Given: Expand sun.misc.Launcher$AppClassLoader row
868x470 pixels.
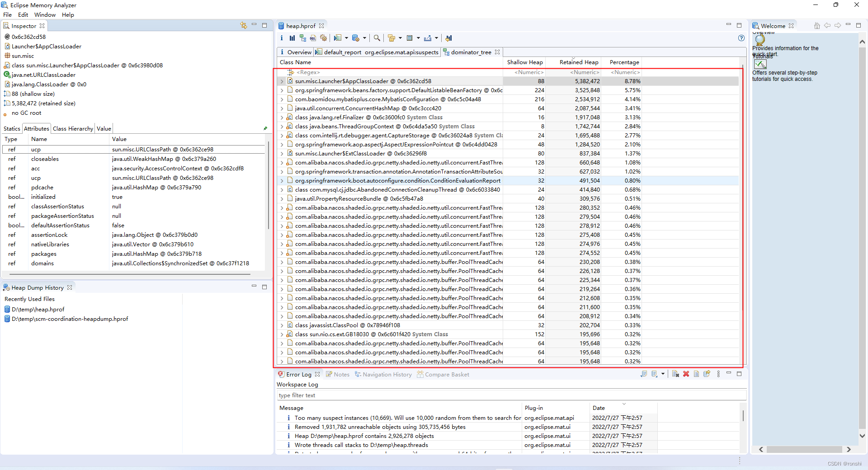Looking at the screenshot, I should coord(282,81).
